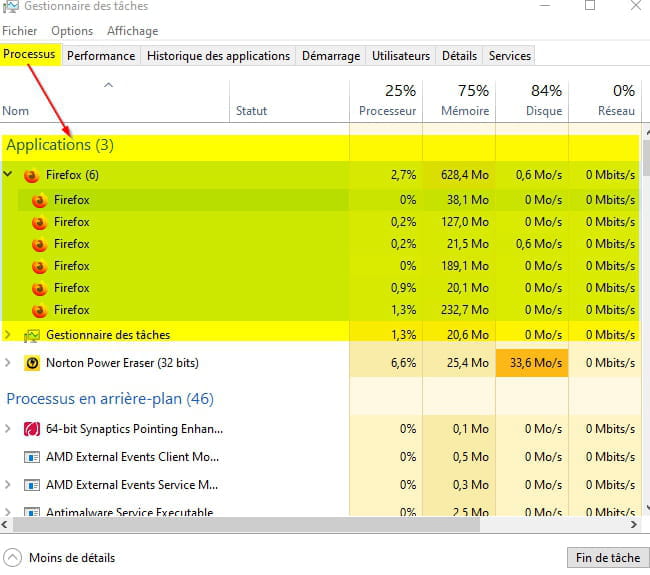650x575 pixels.
Task: Click the AMD External Events Client icon
Action: pos(32,457)
